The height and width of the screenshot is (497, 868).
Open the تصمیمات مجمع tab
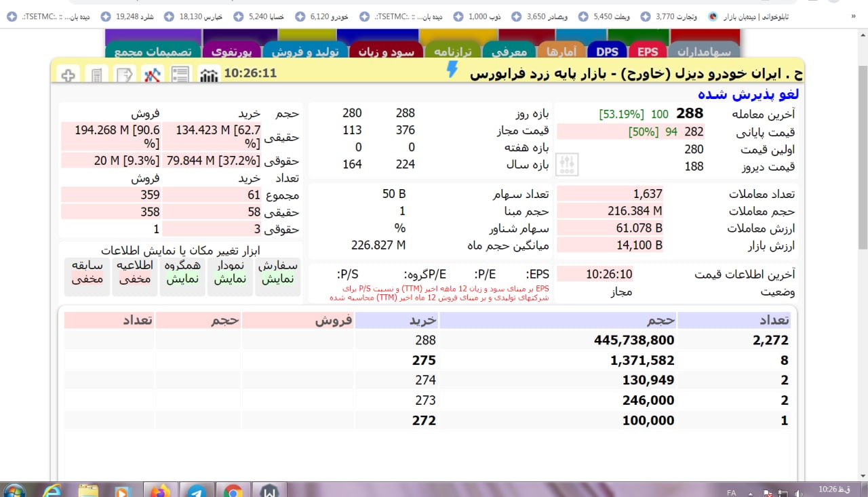click(x=153, y=52)
